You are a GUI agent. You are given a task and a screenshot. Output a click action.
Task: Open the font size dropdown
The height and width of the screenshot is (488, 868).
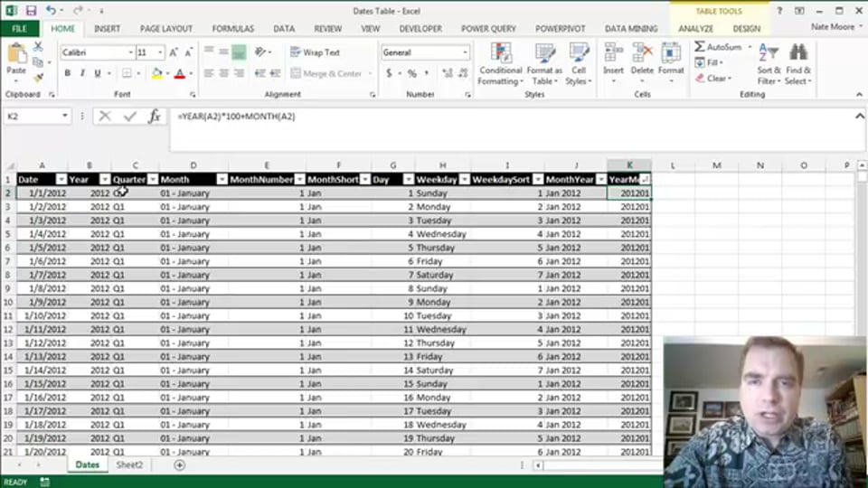[x=161, y=52]
